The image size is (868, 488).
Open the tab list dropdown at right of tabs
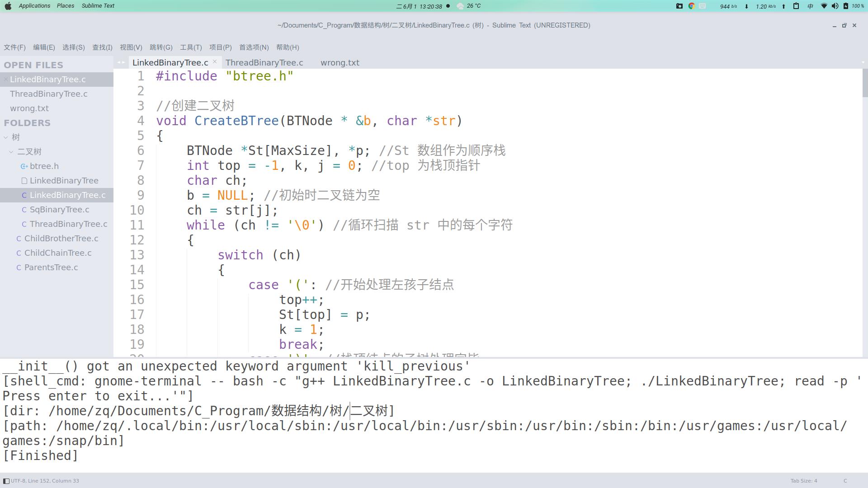[863, 62]
